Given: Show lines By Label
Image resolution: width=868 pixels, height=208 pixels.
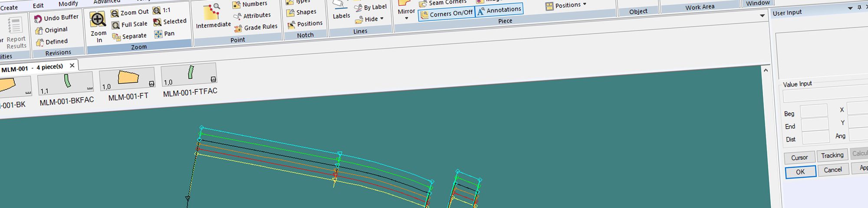Looking at the screenshot, I should coord(370,7).
